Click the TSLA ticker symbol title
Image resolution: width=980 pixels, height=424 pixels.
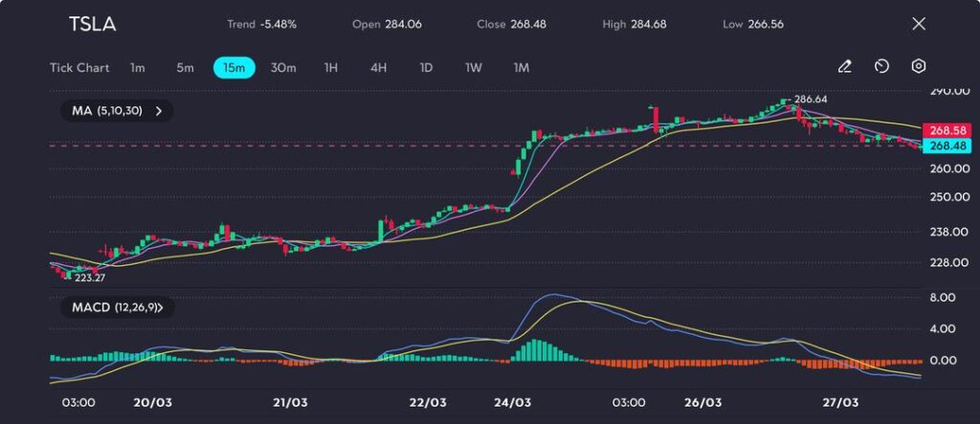(x=92, y=25)
